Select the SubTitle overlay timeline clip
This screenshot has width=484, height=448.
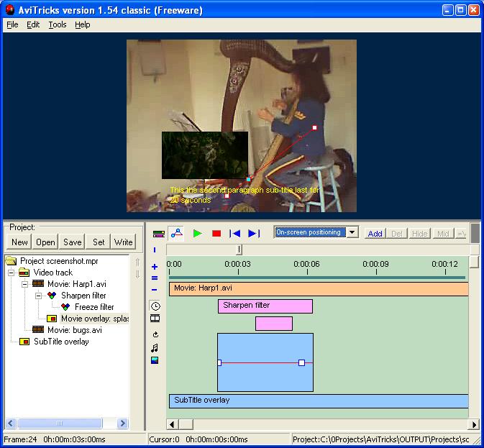[x=319, y=401]
